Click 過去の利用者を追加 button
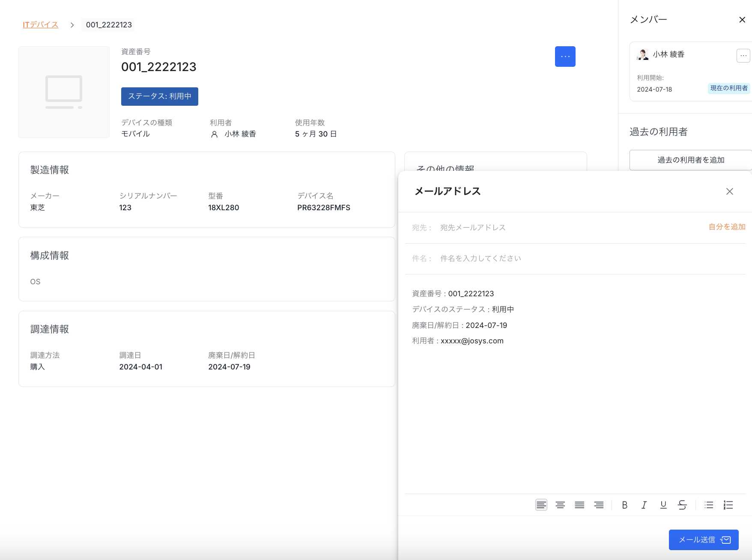752x560 pixels. [690, 160]
